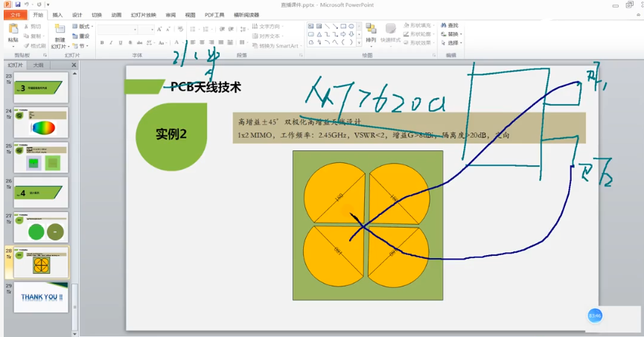644x337 pixels.
Task: Click the Undo arrow icon
Action: 27,4
